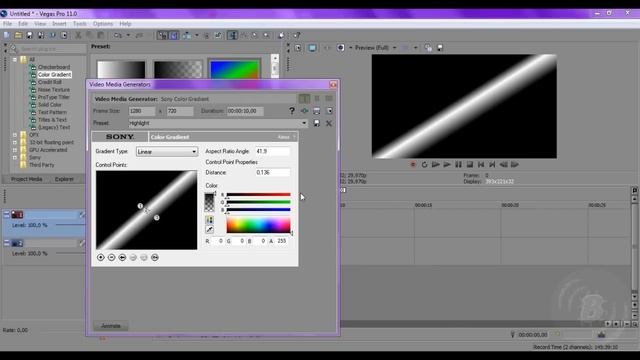The width and height of the screenshot is (640, 360).
Task: Click the Play From Start button under preview
Action: 436,164
